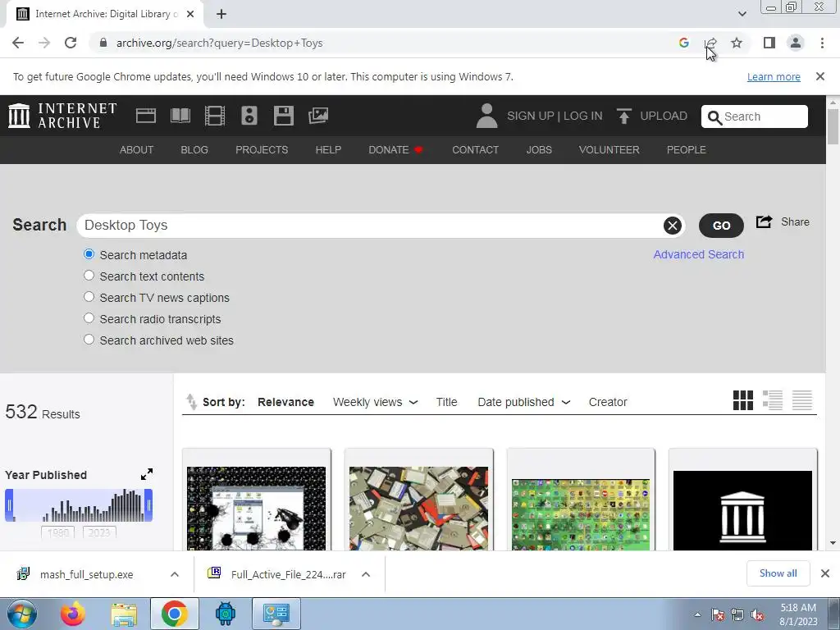The width and height of the screenshot is (840, 630).
Task: Open JOBS in navigation bar
Action: click(x=539, y=150)
